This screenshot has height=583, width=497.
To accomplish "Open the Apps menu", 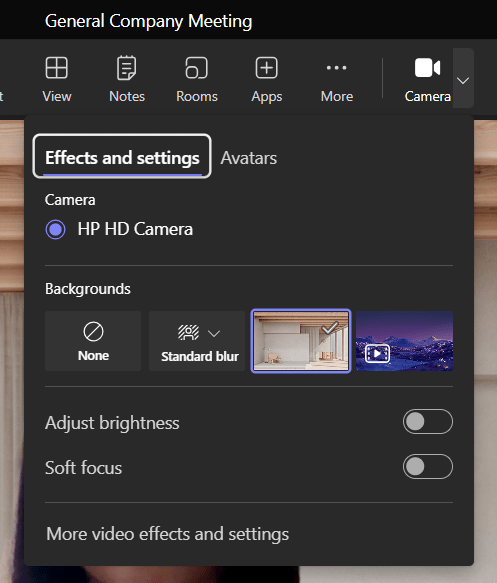I will 267,79.
